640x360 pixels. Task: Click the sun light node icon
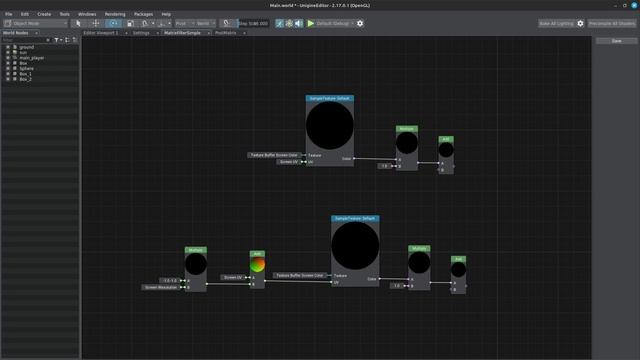(15, 52)
